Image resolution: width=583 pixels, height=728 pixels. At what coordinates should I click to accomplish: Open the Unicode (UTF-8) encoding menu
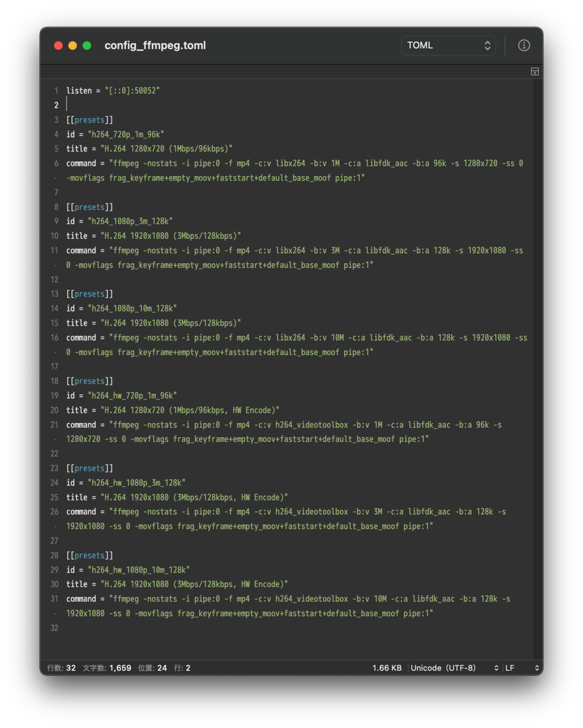[454, 668]
